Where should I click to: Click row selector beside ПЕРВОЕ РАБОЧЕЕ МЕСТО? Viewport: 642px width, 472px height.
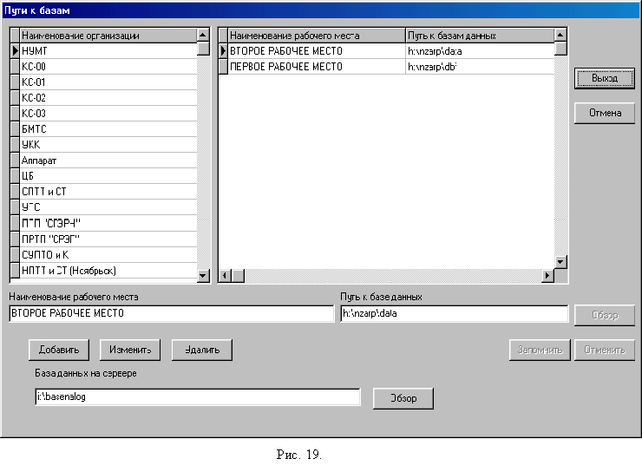coord(223,66)
